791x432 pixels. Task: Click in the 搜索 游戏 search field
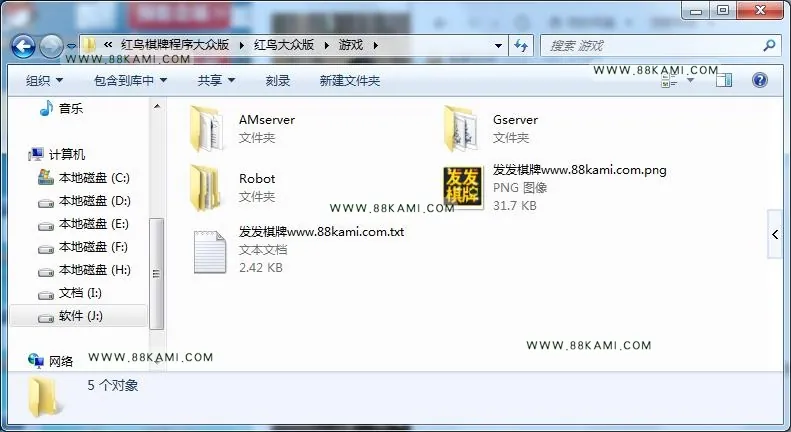(x=653, y=46)
